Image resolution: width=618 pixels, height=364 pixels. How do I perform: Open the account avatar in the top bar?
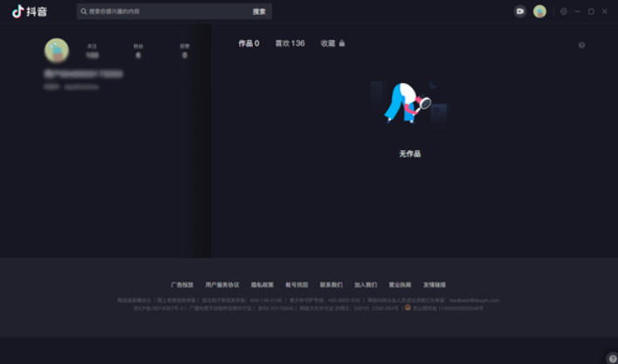click(539, 11)
